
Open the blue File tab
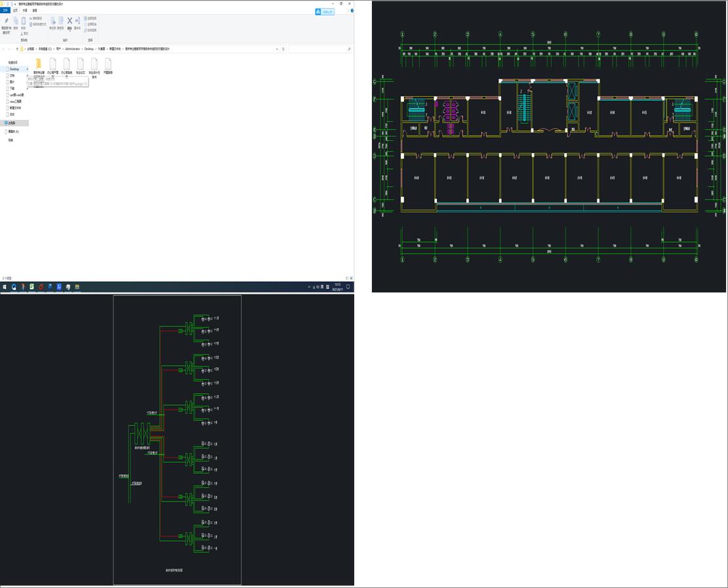click(5, 10)
